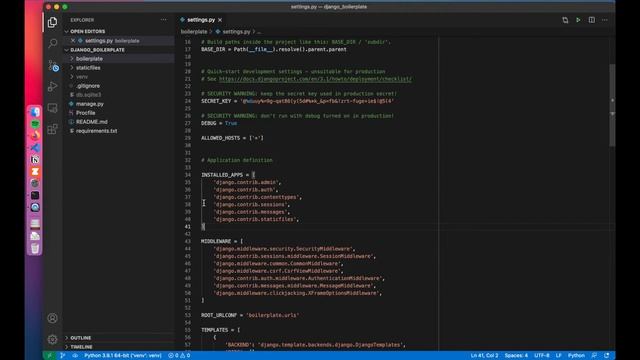
Task: Open Firefox from the dock
Action: [x=35, y=136]
